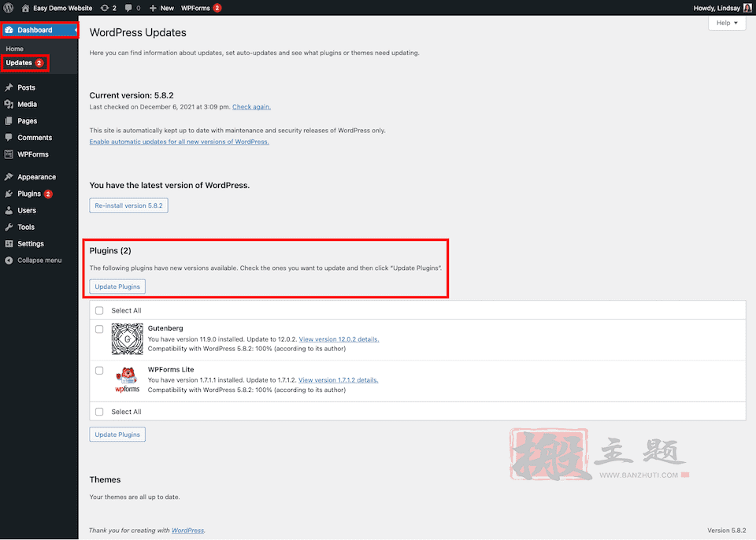Tick the WPForms Lite plugin checkbox

point(99,370)
